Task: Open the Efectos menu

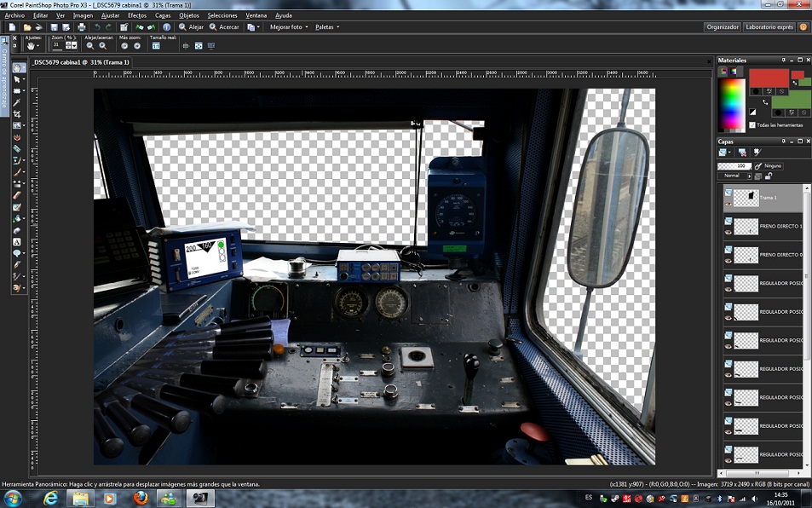Action: (136, 15)
